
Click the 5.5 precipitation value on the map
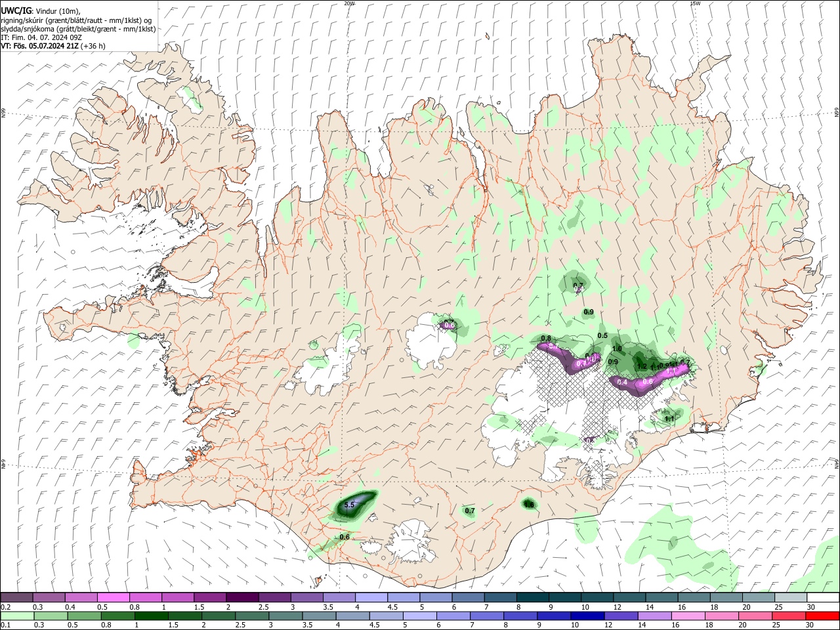tap(349, 505)
